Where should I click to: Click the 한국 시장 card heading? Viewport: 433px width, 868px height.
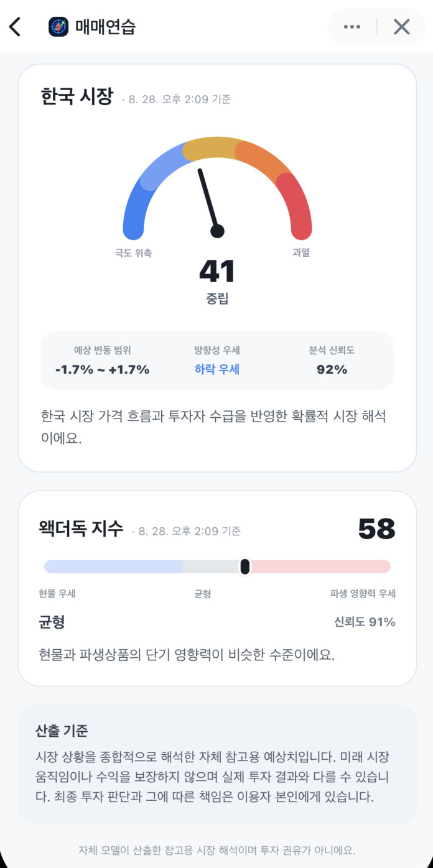[77, 97]
